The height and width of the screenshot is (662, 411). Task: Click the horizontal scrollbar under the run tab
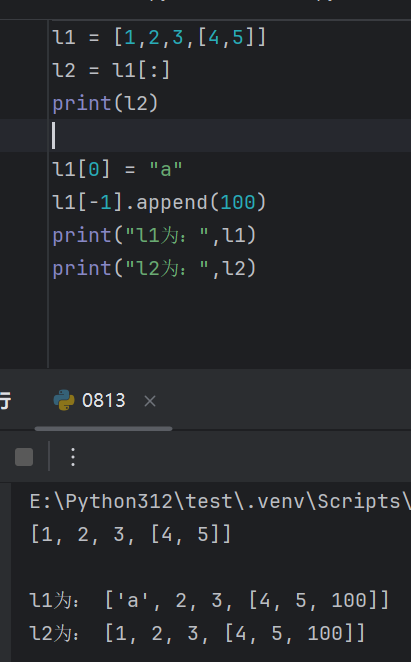(103, 429)
